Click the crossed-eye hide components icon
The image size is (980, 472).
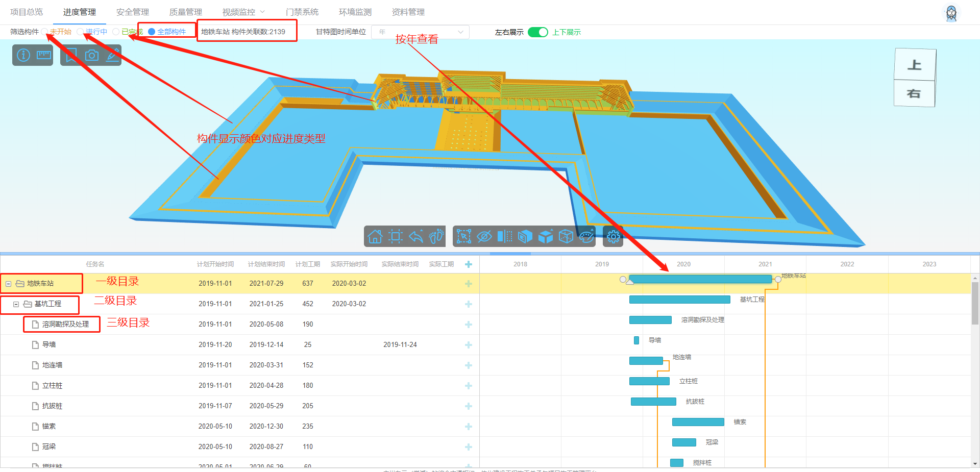tap(484, 236)
